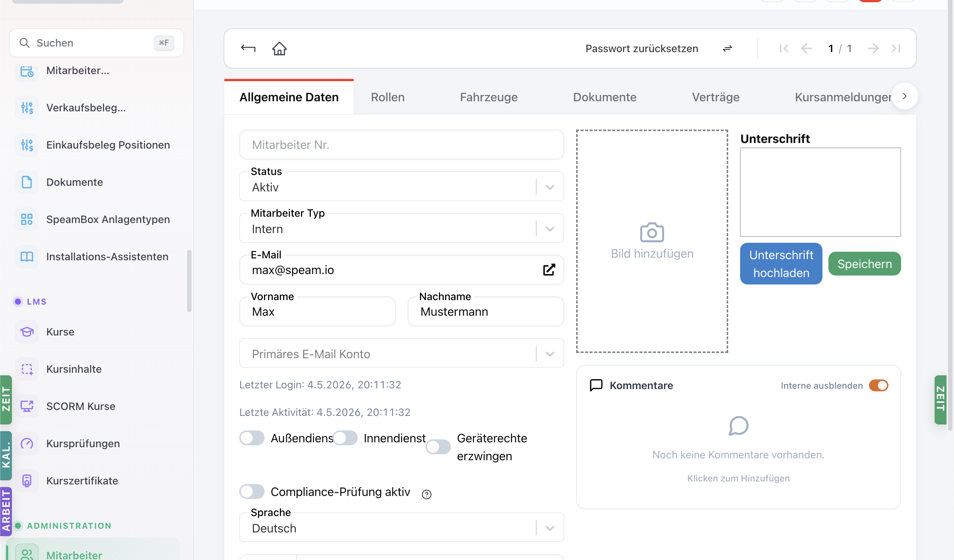Click the Bild hinzufügen upload area
The width and height of the screenshot is (954, 560).
click(x=652, y=241)
